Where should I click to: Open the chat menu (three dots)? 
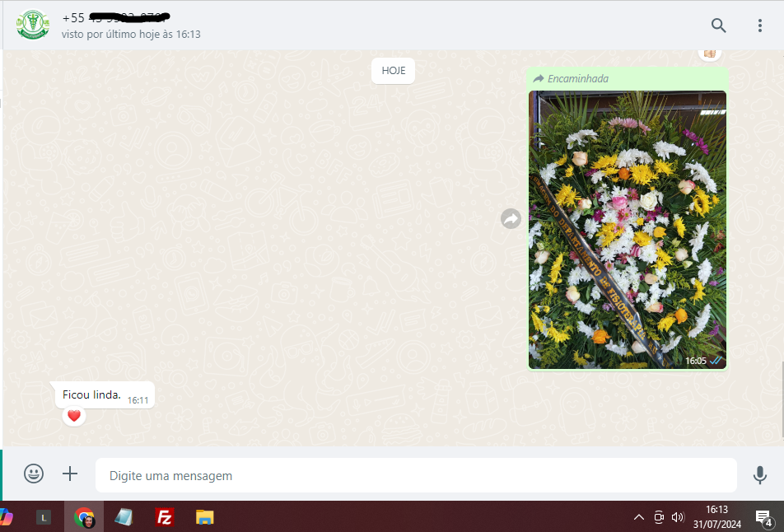(759, 26)
